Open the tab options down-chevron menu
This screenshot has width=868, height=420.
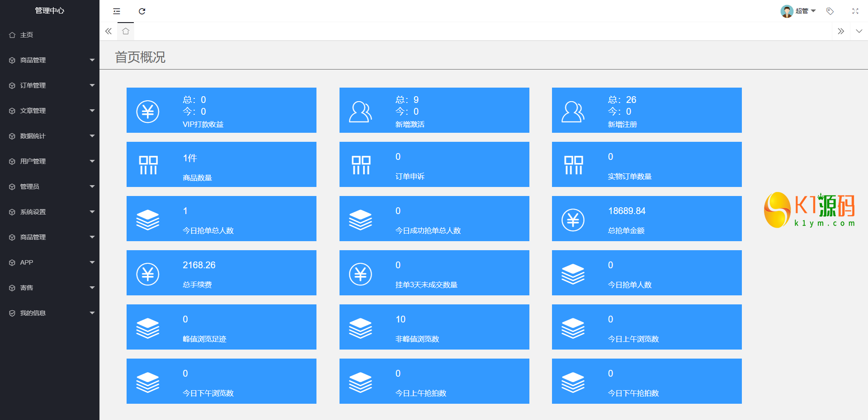(859, 31)
